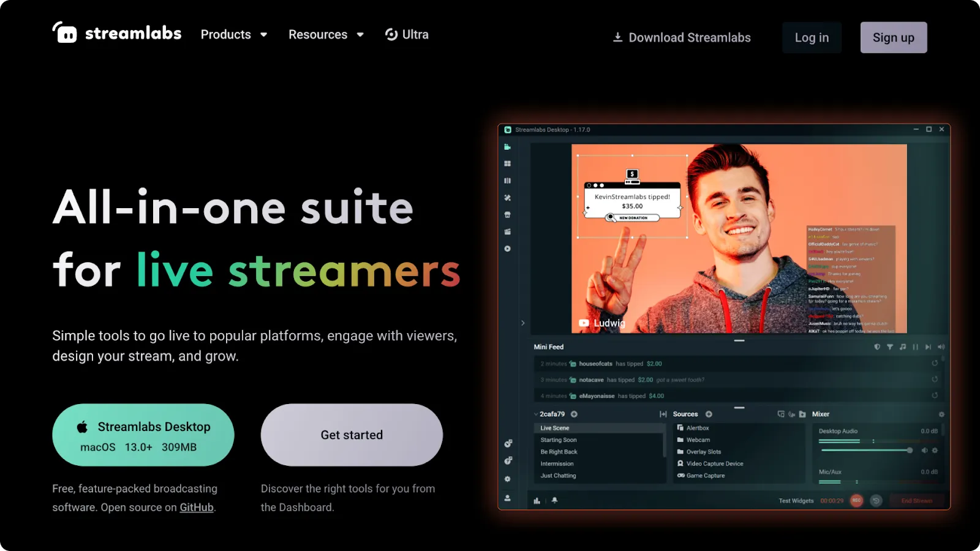
Task: Add a new scene with the plus icon
Action: (x=575, y=414)
